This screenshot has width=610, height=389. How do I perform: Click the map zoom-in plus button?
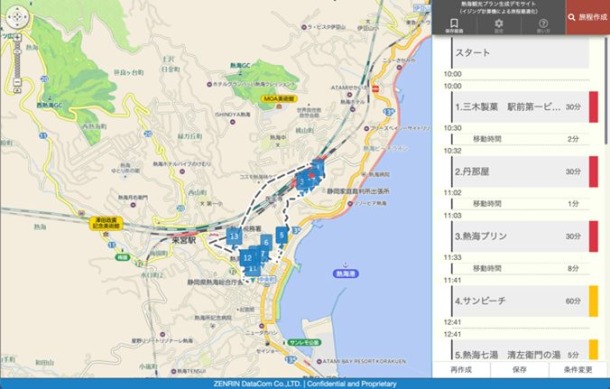(18, 38)
